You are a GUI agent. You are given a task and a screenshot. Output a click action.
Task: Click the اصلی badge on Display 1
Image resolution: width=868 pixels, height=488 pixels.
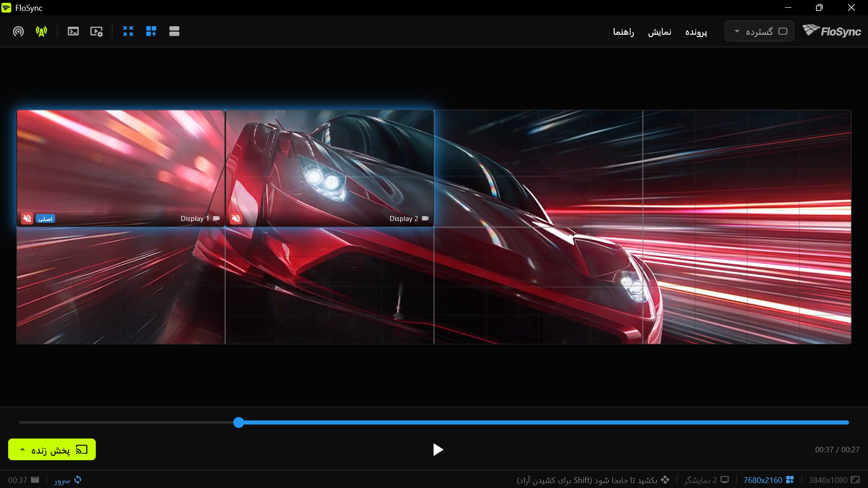pos(46,219)
